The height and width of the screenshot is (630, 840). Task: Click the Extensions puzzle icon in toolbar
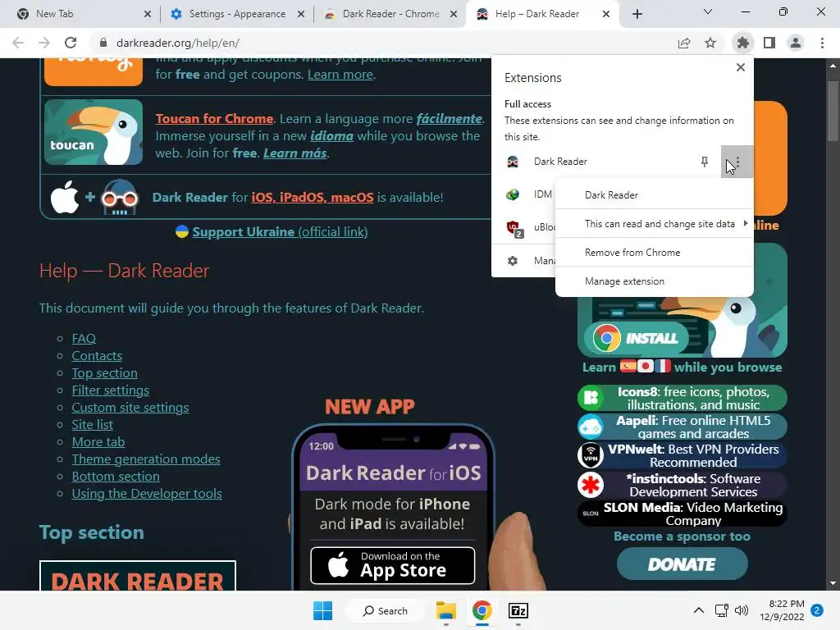[x=742, y=43]
